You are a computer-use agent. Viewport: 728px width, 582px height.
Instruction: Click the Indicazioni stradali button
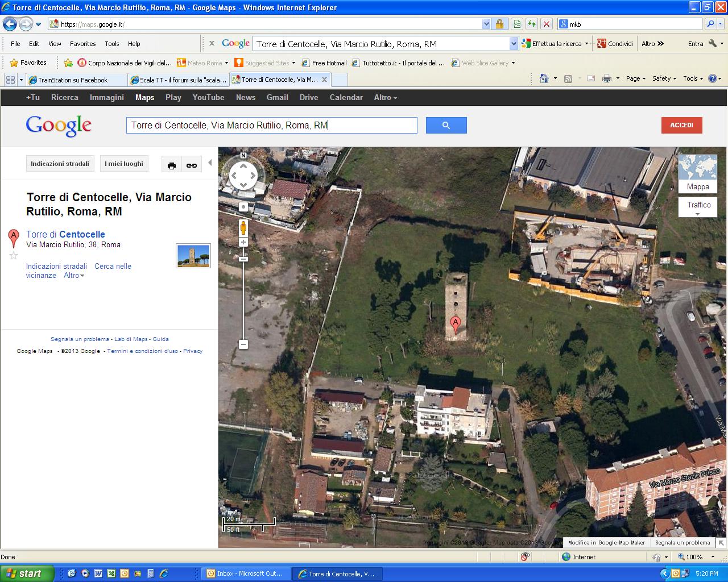pos(60,164)
